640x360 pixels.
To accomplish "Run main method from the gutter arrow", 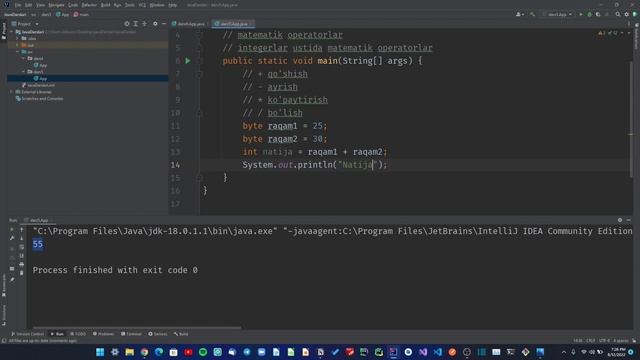I will (x=188, y=61).
